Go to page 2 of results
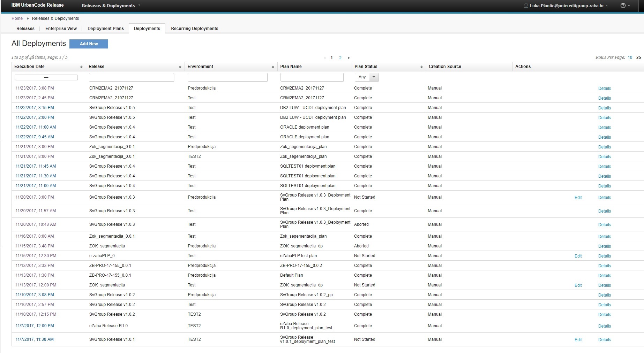This screenshot has height=353, width=644. [x=340, y=58]
